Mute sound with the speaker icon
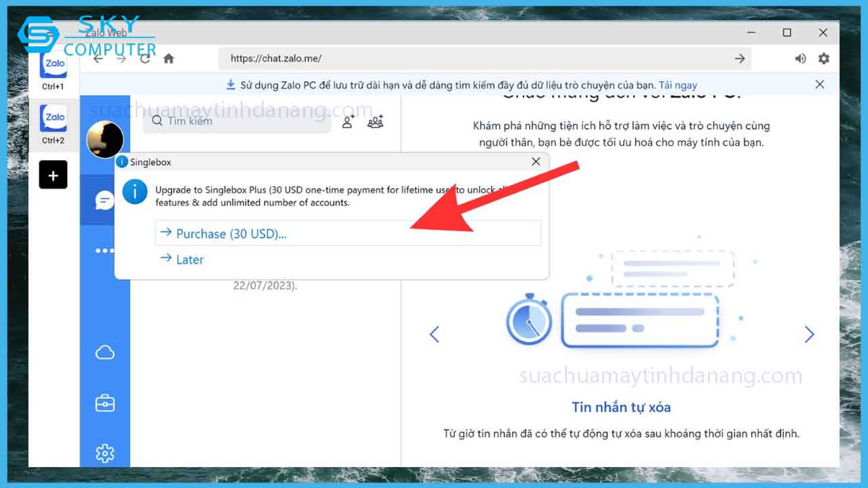This screenshot has width=868, height=488. click(800, 59)
